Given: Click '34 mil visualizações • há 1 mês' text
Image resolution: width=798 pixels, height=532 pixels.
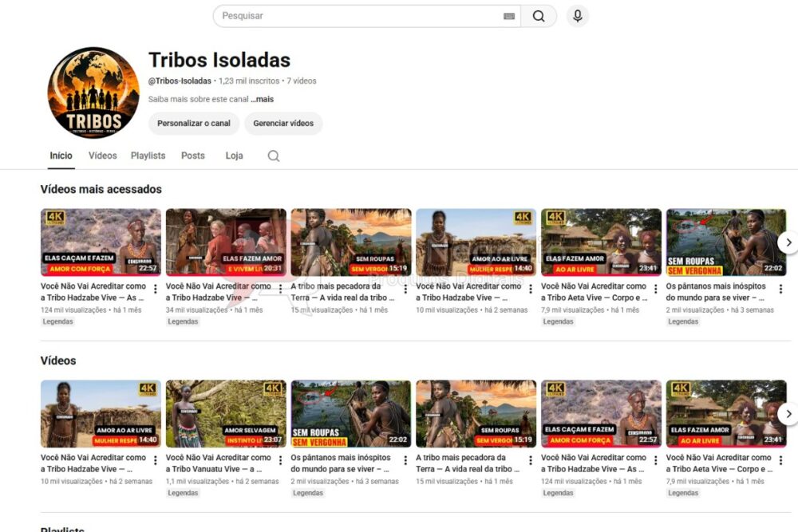Looking at the screenshot, I should click(214, 309).
